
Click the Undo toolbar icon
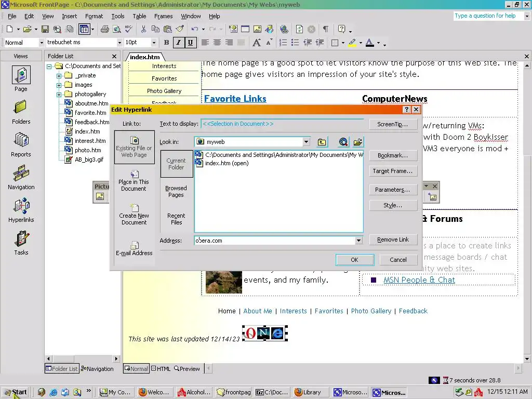(194, 29)
